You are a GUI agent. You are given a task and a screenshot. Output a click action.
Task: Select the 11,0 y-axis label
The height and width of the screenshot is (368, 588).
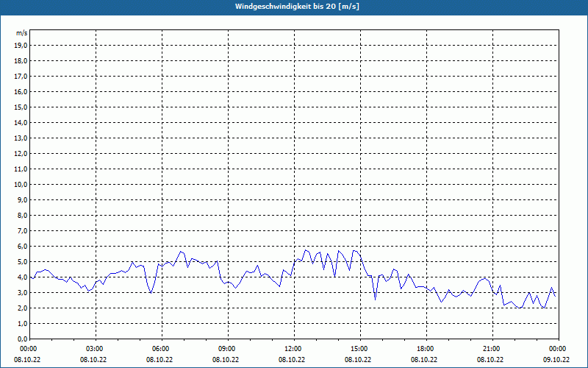click(x=21, y=169)
